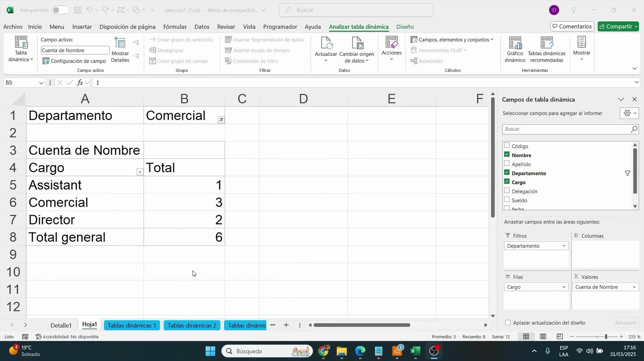Switch to Tablas dinámicas 1 sheet
Image resolution: width=644 pixels, height=361 pixels.
132,325
